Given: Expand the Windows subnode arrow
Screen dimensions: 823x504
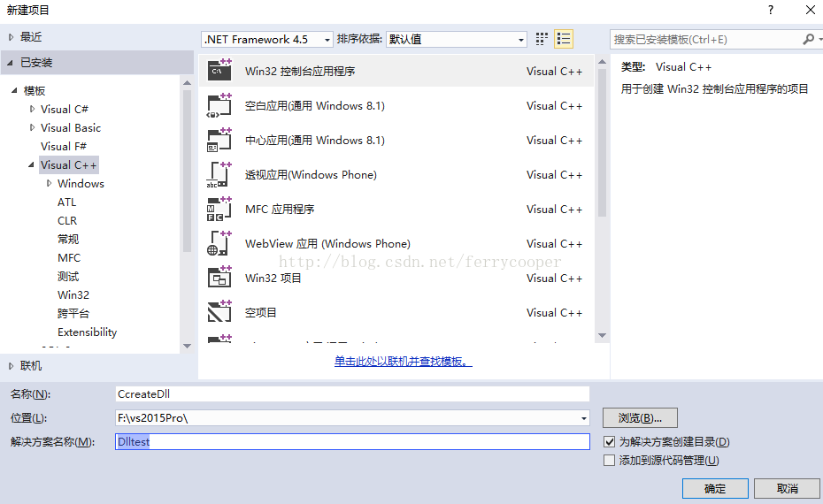Looking at the screenshot, I should 49,183.
